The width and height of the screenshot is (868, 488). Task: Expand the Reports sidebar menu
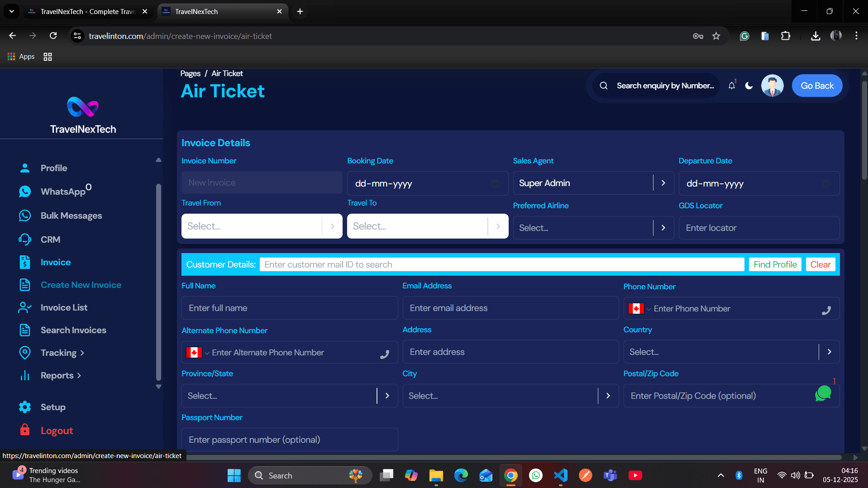(57, 375)
